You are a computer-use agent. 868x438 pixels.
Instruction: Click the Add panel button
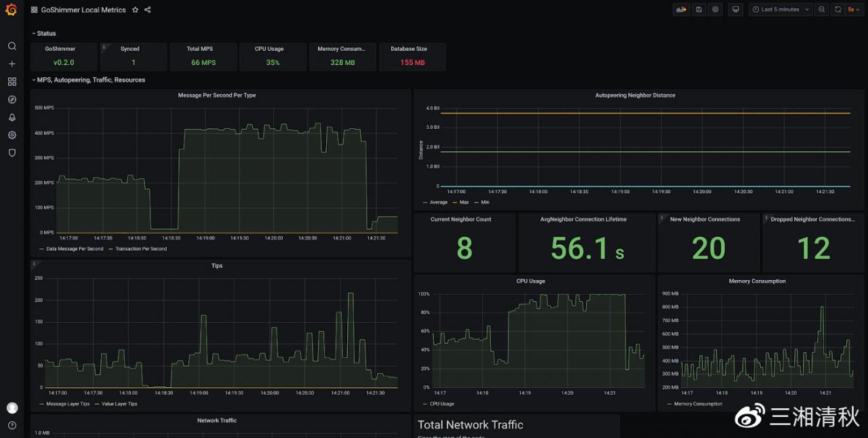point(680,9)
